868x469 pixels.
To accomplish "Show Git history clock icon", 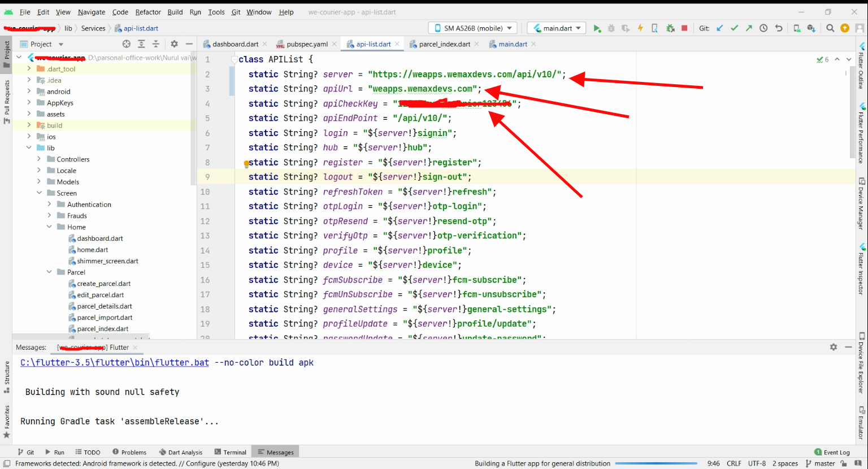I will [x=763, y=28].
